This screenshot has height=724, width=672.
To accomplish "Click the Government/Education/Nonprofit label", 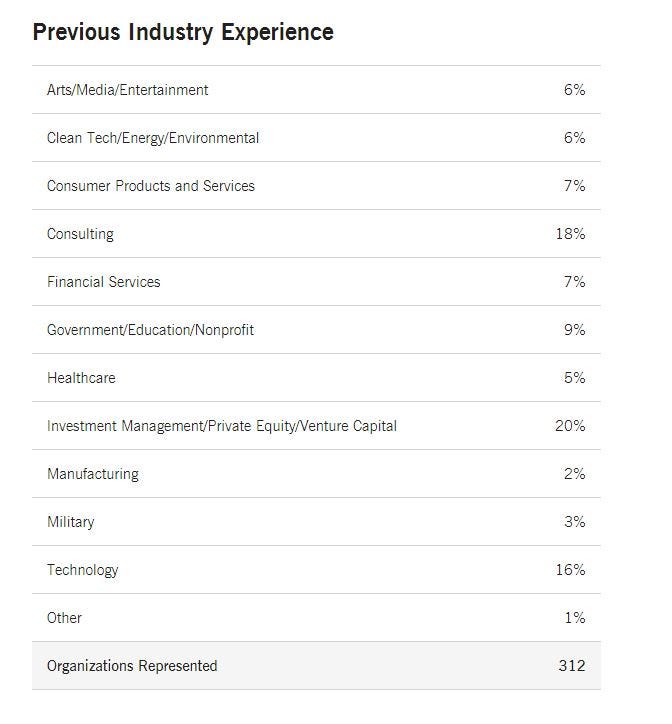I will point(150,330).
